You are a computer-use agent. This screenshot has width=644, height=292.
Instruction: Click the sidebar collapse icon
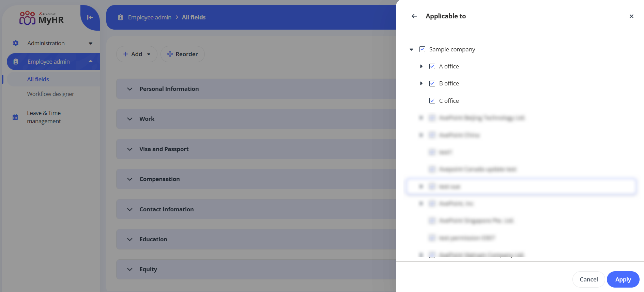[x=90, y=17]
